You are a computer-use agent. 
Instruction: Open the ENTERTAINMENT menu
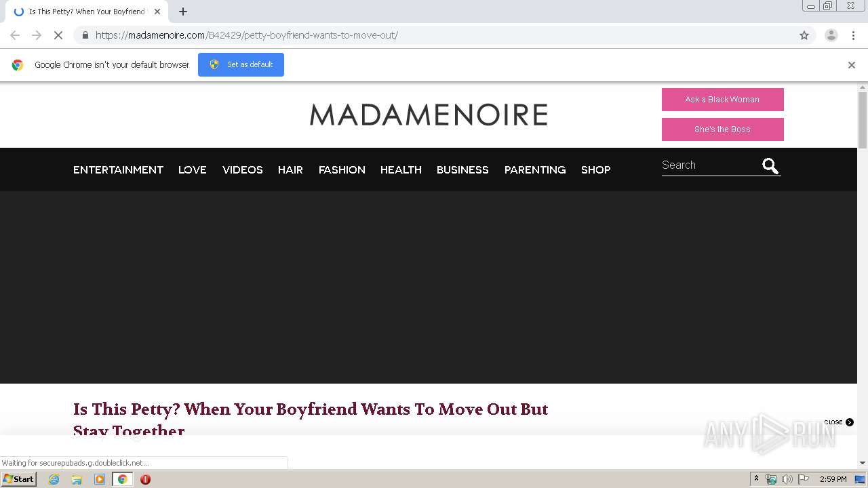coord(118,170)
